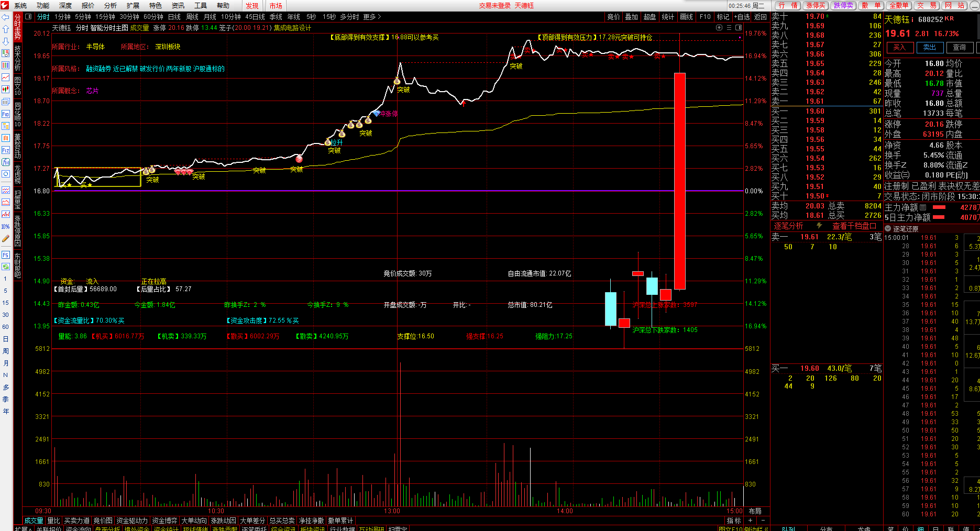This screenshot has height=531, width=980.
Task: Click the red 买入 button
Action: click(x=899, y=48)
